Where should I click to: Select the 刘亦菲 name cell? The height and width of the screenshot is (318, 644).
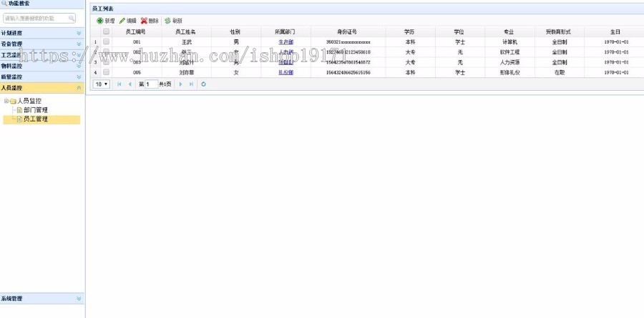pyautogui.click(x=187, y=72)
